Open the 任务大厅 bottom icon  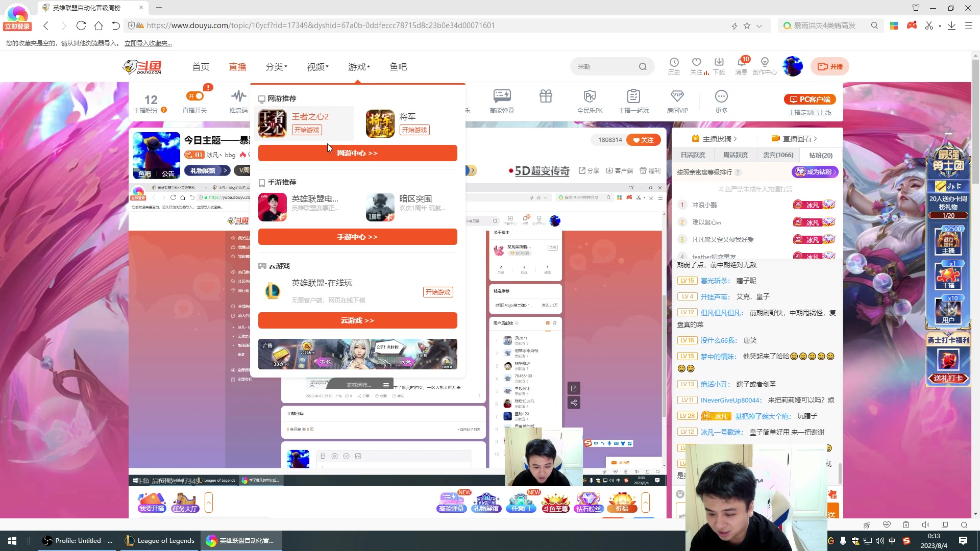coord(185,503)
